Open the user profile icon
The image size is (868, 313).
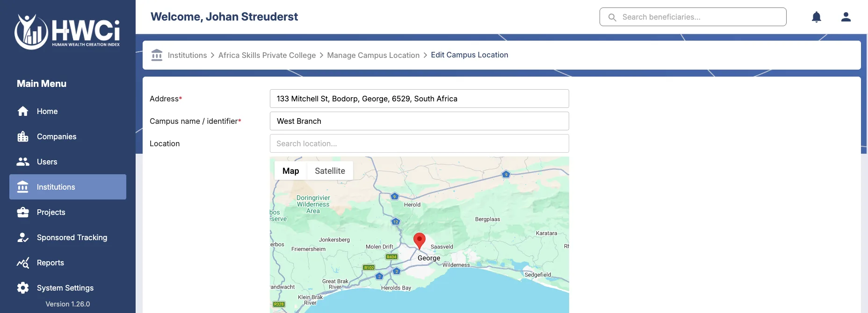846,17
